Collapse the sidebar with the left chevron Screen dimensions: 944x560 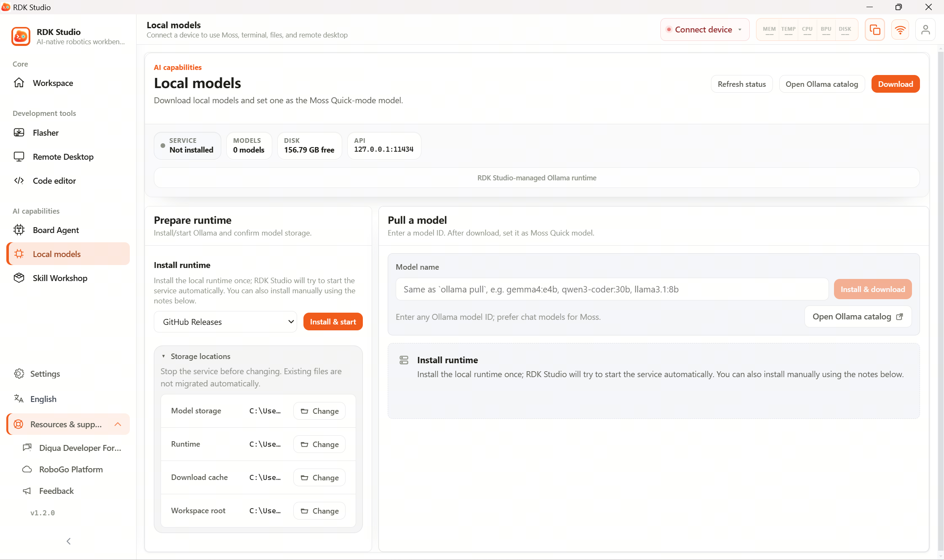tap(69, 541)
